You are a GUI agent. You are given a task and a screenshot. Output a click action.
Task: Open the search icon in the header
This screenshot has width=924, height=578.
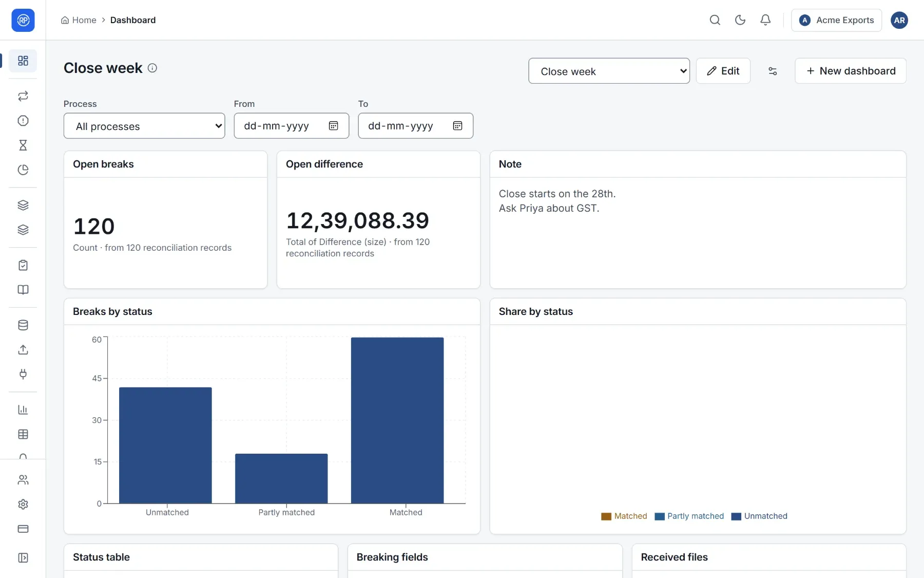point(715,20)
